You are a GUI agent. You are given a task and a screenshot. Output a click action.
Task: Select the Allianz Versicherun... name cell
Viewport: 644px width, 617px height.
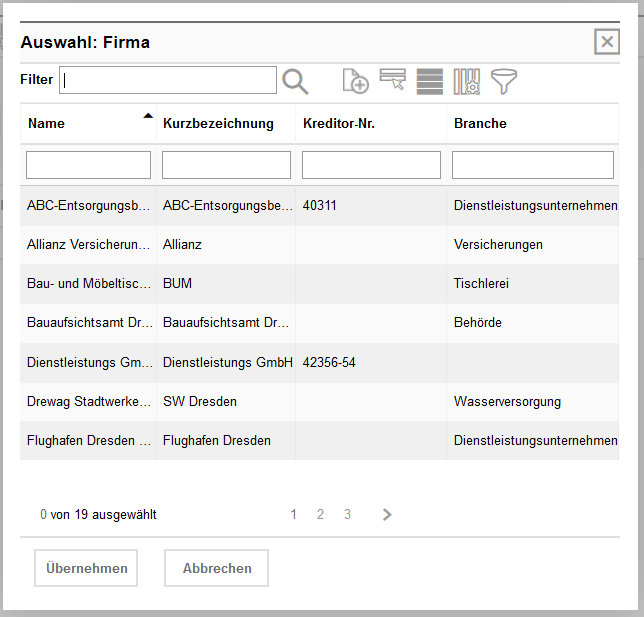click(x=88, y=244)
